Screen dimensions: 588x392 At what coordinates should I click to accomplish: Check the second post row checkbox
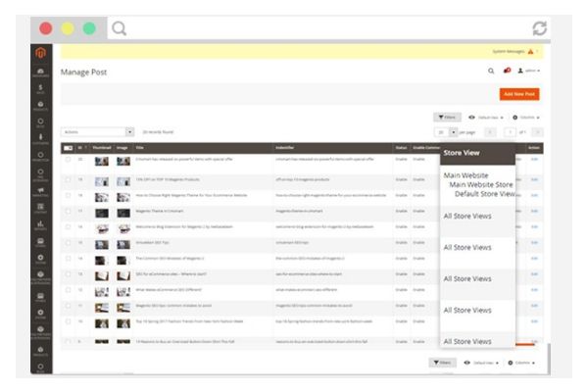pos(68,179)
